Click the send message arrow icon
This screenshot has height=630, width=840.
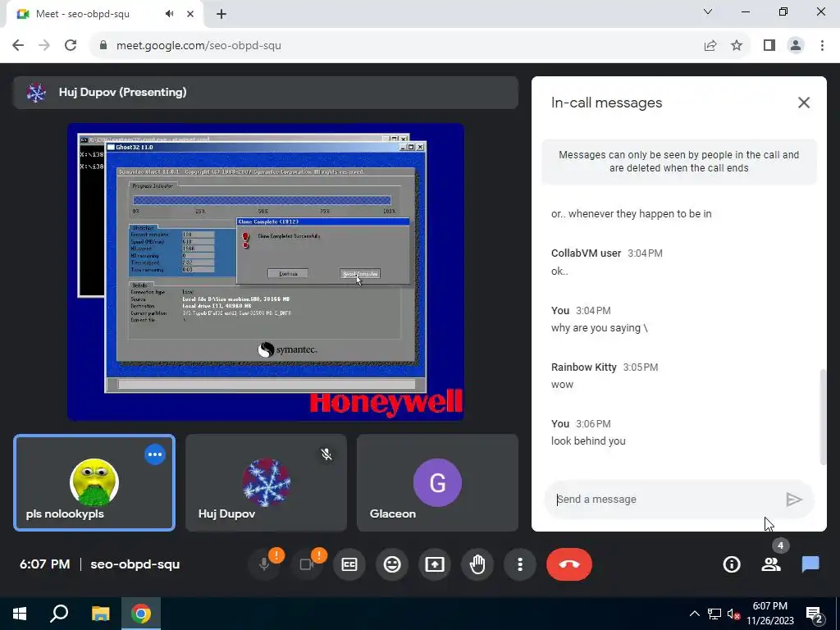[x=794, y=500]
